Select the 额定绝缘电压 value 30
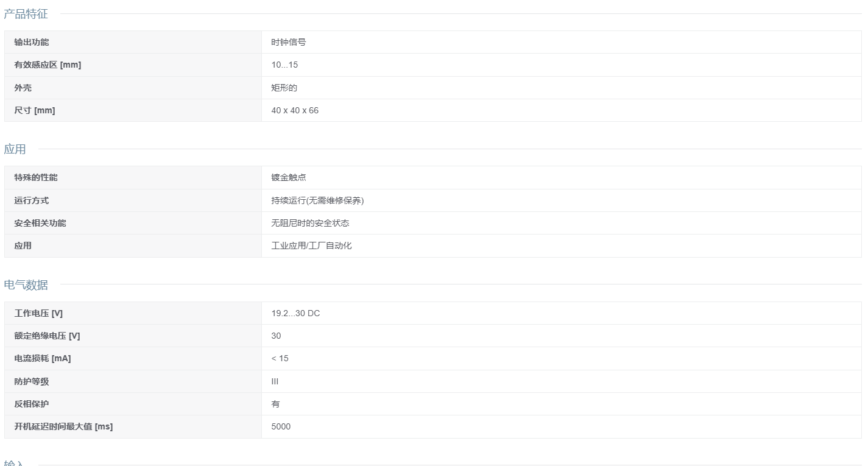Viewport: 868px width, 466px height. (276, 336)
